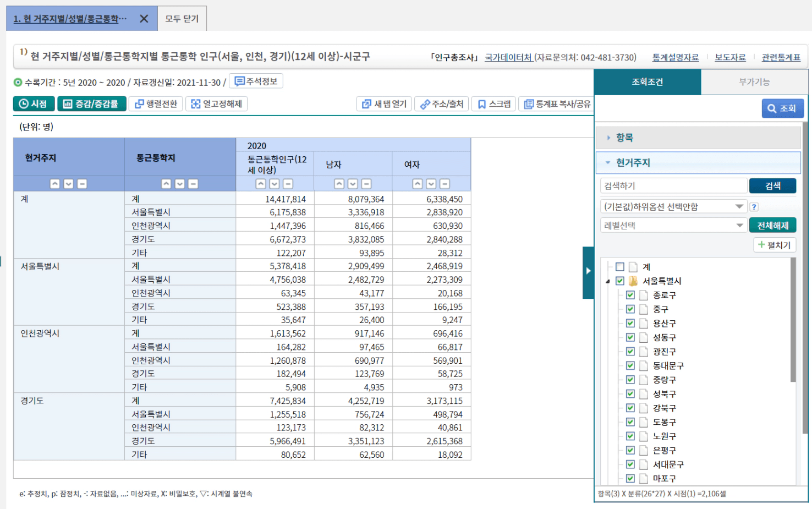Check the 계 checkbox in region tree
This screenshot has height=509, width=812.
point(620,267)
